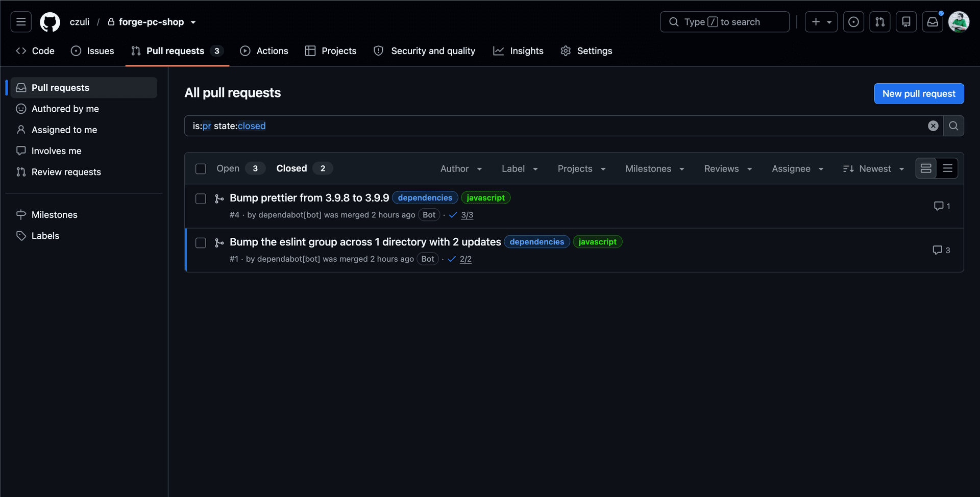
Task: Switch to the Insights tab
Action: pos(518,51)
